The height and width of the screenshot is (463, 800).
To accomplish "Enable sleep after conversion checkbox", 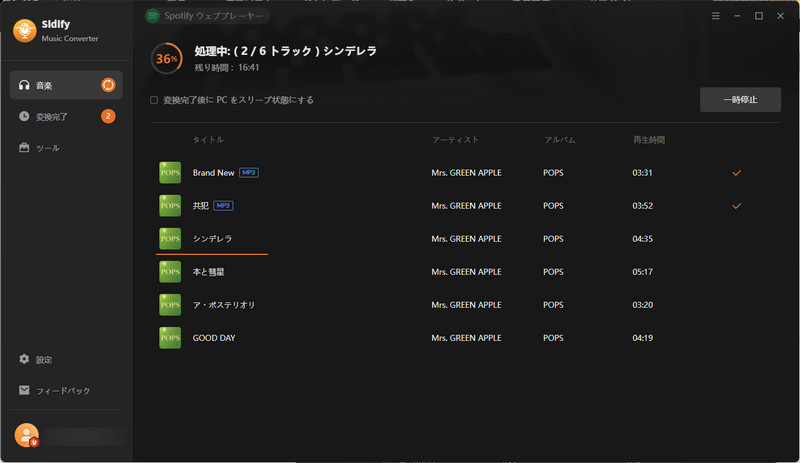I will point(154,100).
